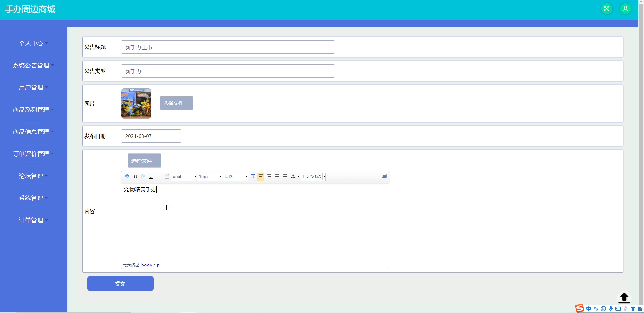
Task: Expand the 个人中心 sidebar menu
Action: pos(33,43)
